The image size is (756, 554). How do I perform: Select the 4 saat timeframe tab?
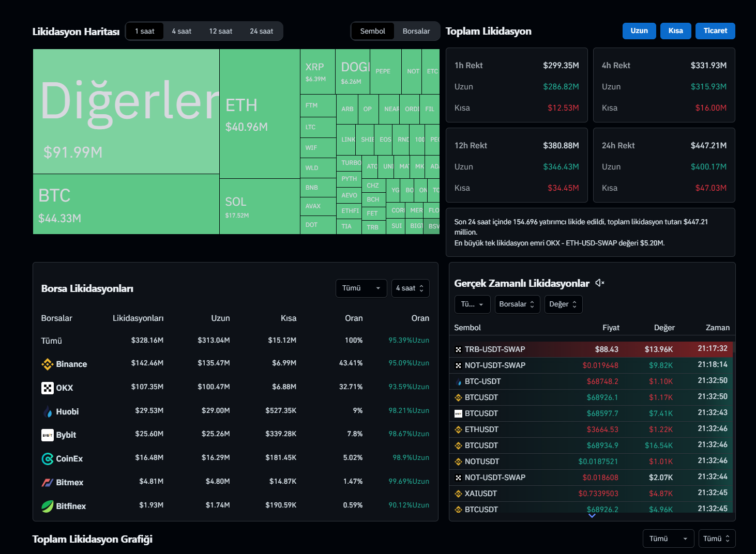tap(182, 31)
